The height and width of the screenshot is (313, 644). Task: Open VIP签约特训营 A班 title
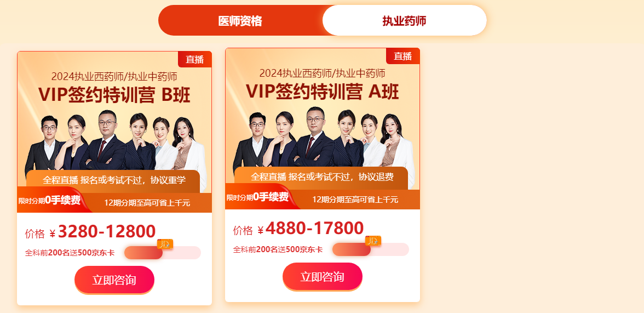[x=323, y=92]
